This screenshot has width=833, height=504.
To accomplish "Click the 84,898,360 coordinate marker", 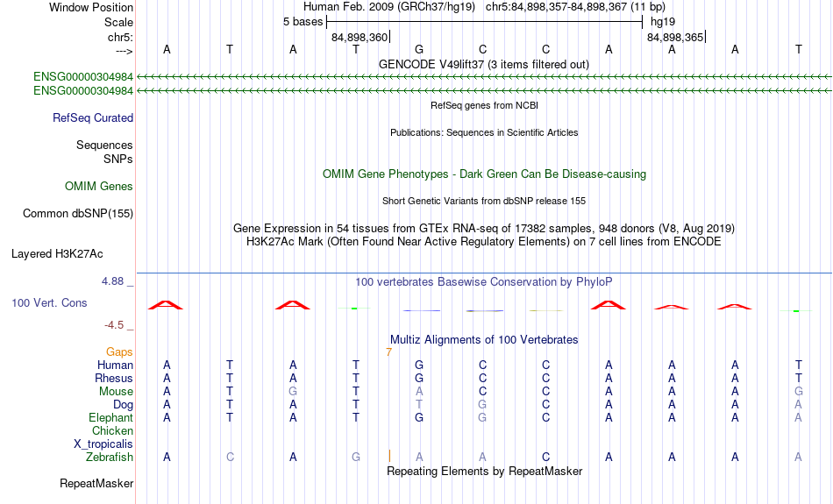I will pyautogui.click(x=360, y=37).
